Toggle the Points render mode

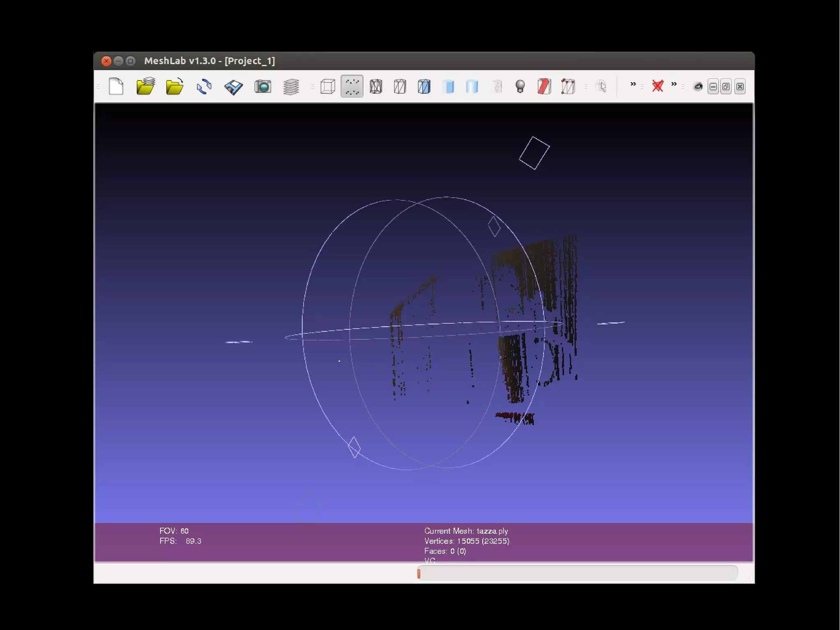point(352,87)
